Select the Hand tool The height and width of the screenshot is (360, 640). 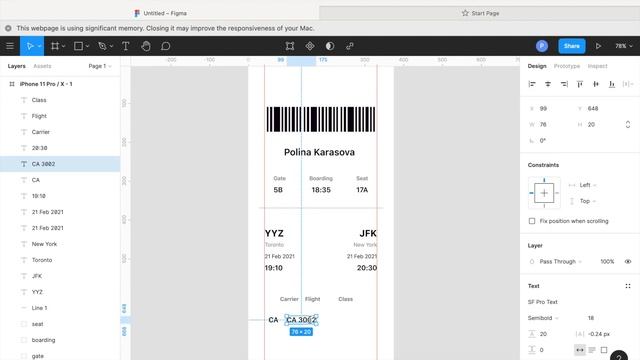(146, 46)
